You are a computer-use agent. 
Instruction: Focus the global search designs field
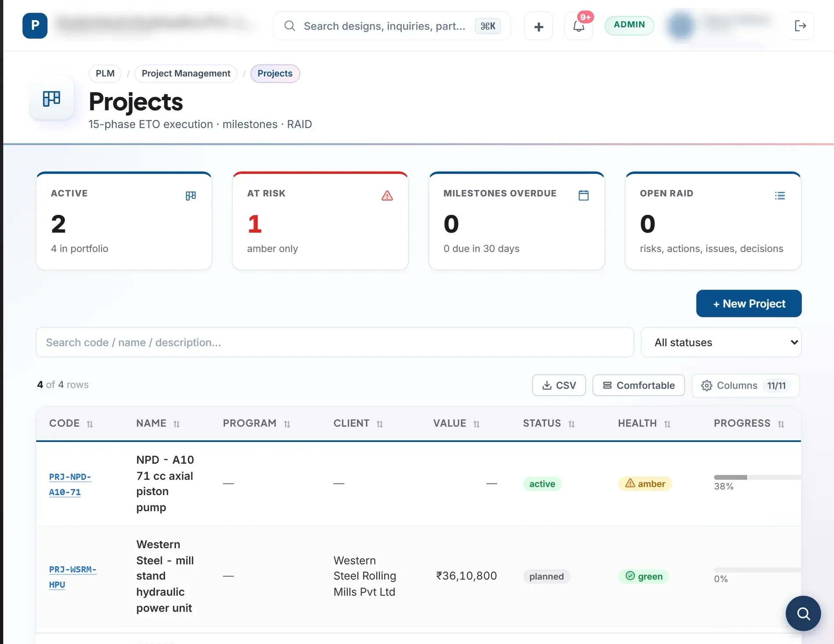point(392,26)
